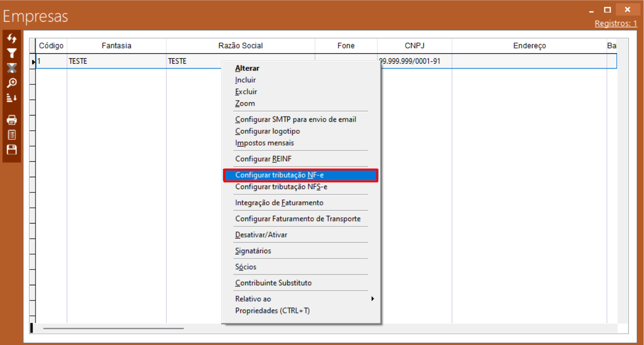Click the clear filter X icon

(12, 68)
